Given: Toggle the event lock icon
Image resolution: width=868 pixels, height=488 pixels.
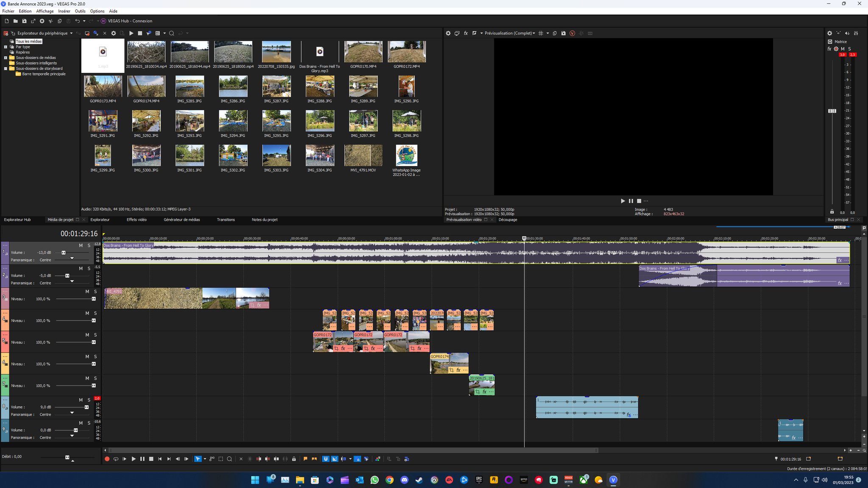Looking at the screenshot, I should click(x=294, y=459).
